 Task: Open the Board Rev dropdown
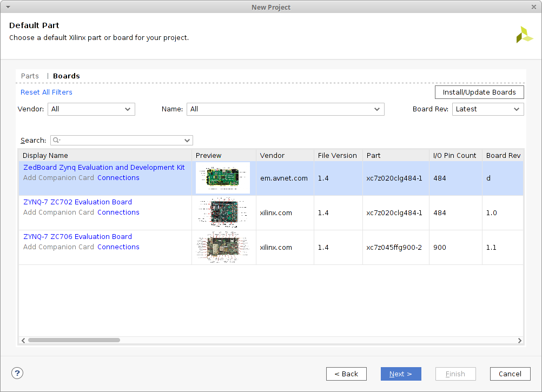[x=487, y=109]
